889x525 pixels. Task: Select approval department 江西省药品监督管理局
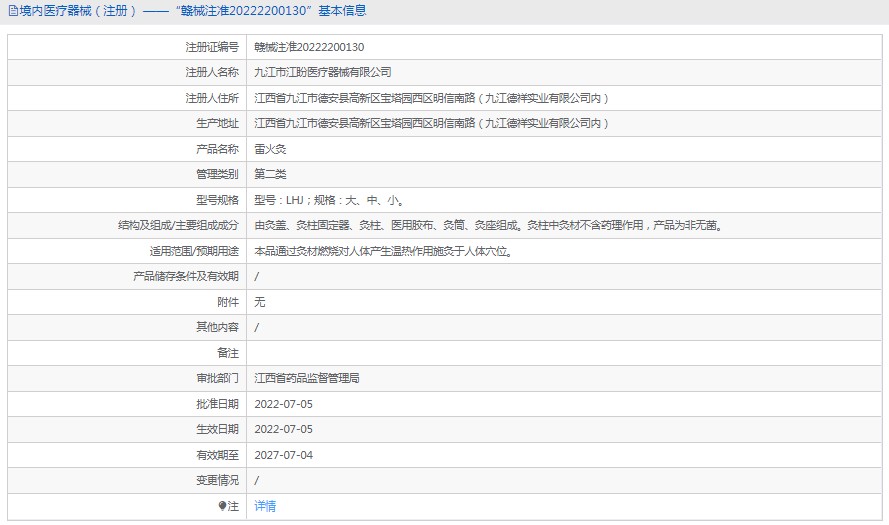point(307,379)
